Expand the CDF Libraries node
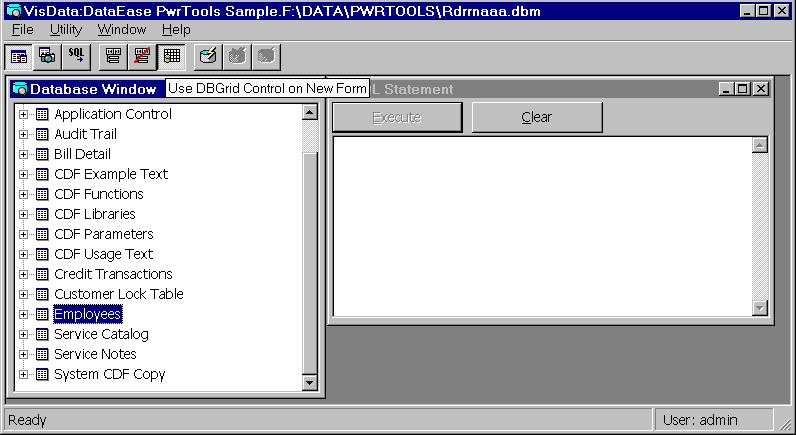This screenshot has height=435, width=796. 23,215
